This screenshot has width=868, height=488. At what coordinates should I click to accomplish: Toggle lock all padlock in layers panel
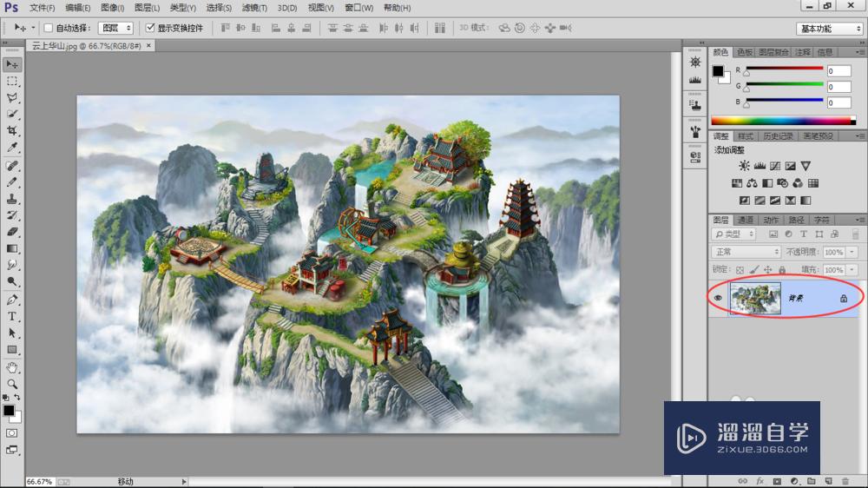pos(782,270)
